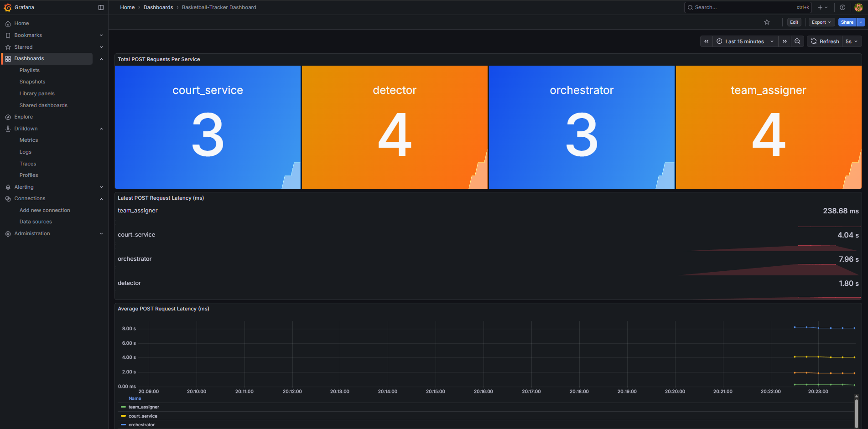Click the zoom out time range icon

pyautogui.click(x=797, y=41)
